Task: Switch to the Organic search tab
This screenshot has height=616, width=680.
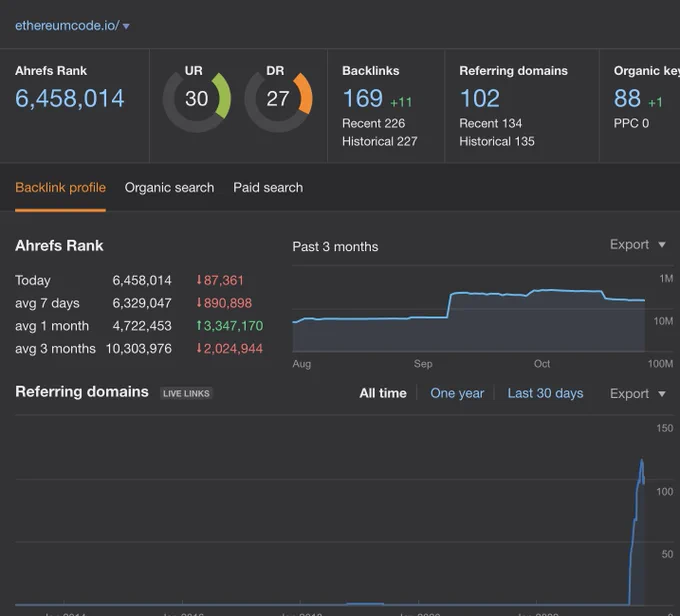Action: coord(169,187)
